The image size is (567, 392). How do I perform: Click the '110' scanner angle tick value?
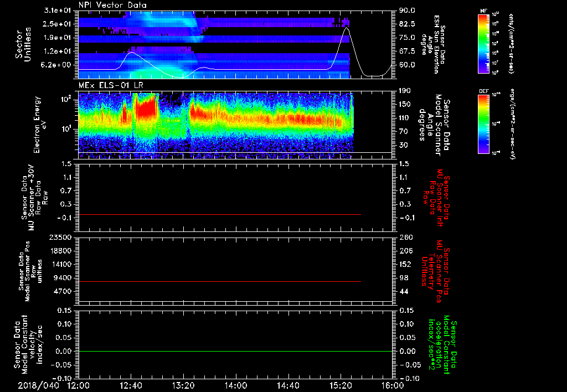(405, 118)
